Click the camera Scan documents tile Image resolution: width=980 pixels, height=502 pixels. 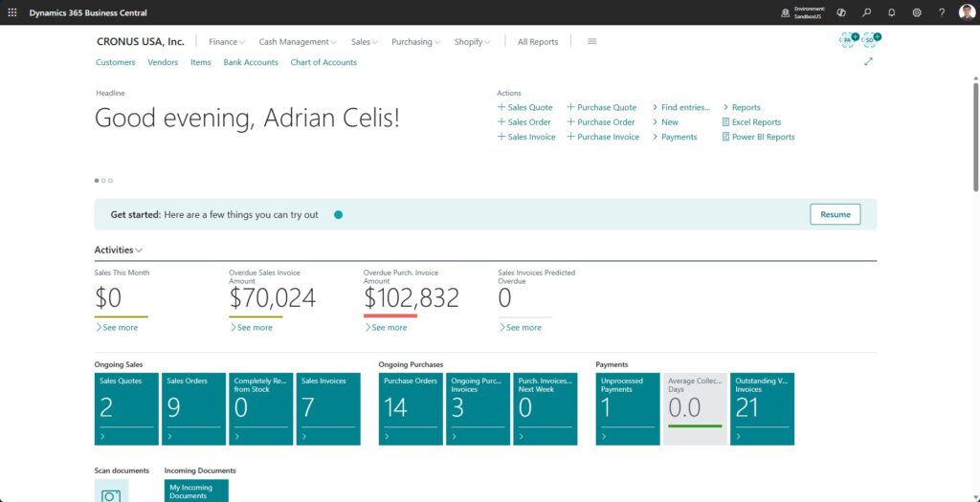(111, 492)
